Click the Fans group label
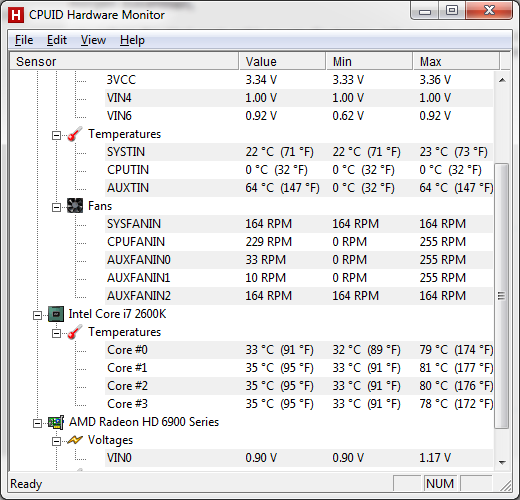This screenshot has height=500, width=520. point(100,206)
